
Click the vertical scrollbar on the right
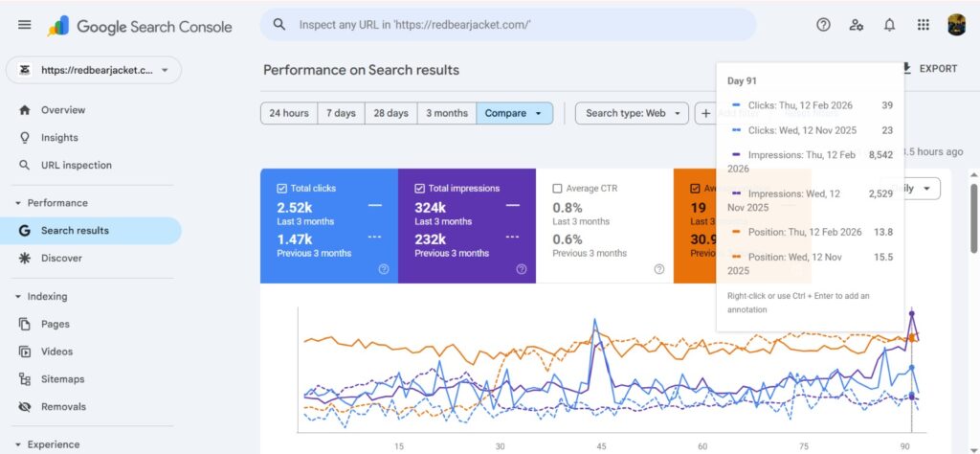pyautogui.click(x=973, y=287)
